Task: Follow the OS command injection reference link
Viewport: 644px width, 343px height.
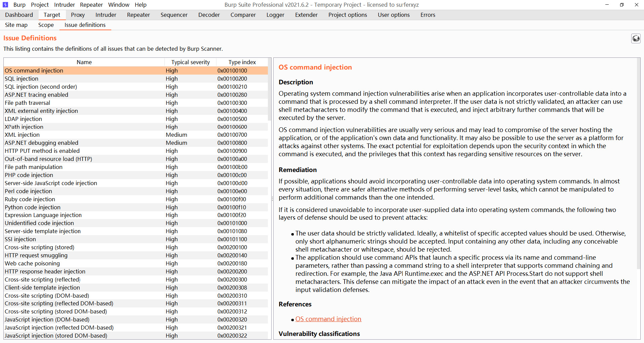Action: 328,319
